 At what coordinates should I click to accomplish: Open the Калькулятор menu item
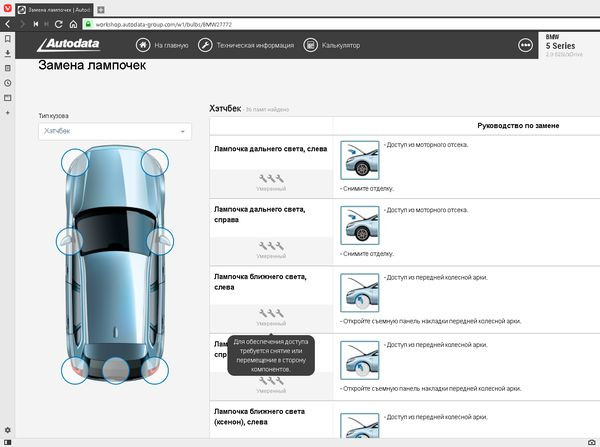(332, 45)
